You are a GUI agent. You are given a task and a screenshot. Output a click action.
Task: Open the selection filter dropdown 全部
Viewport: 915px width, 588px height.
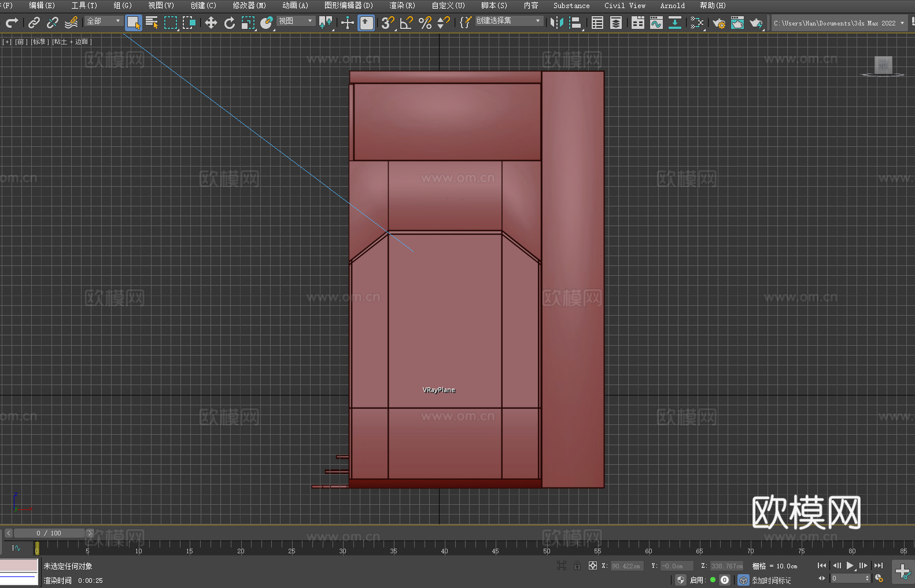pyautogui.click(x=104, y=21)
